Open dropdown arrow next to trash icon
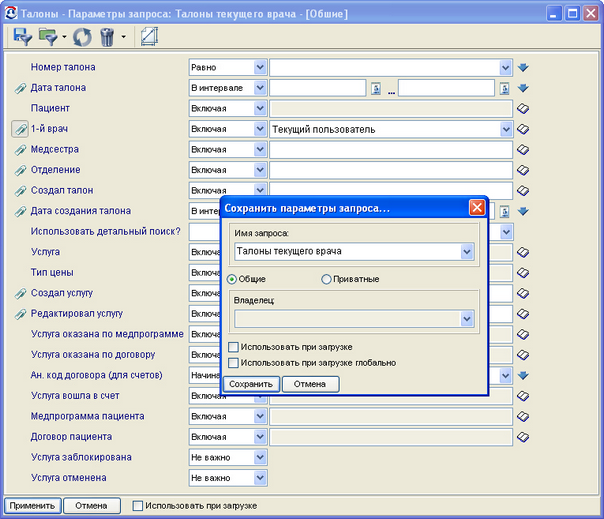 [x=123, y=37]
